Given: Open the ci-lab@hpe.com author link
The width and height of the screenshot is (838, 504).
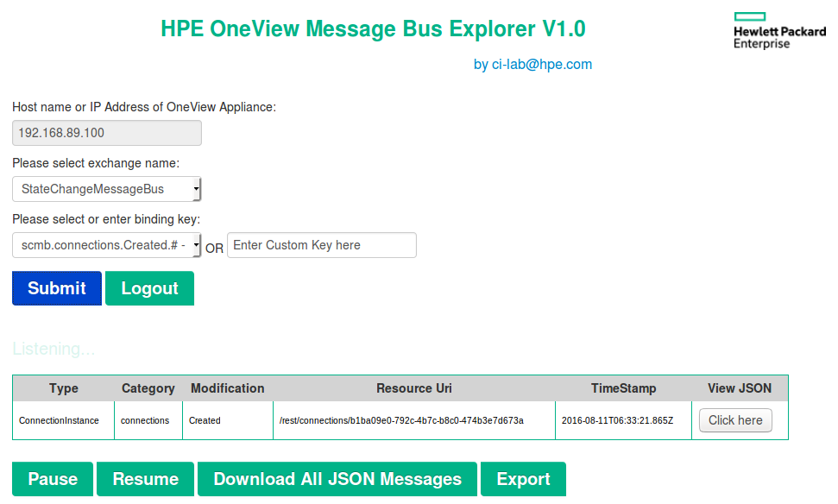Looking at the screenshot, I should (532, 65).
